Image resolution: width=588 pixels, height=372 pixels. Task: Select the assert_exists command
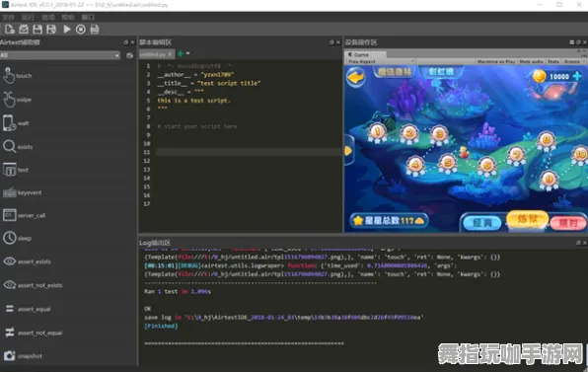tap(27, 261)
